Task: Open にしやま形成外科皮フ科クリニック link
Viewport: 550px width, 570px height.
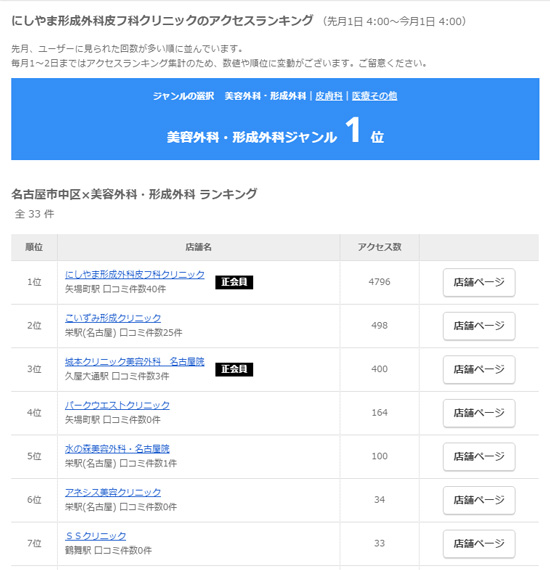Action: tap(135, 274)
